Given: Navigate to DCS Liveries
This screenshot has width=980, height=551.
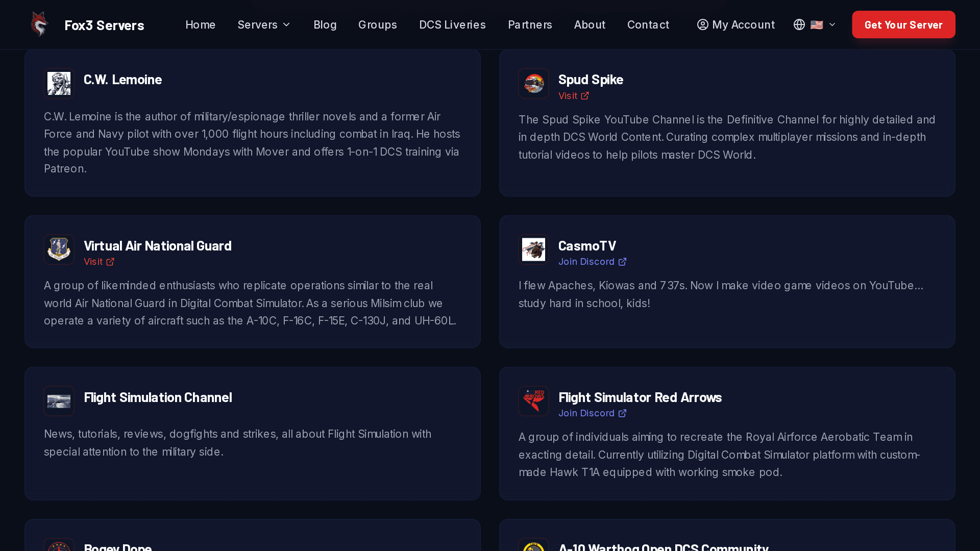Looking at the screenshot, I should pos(452,24).
